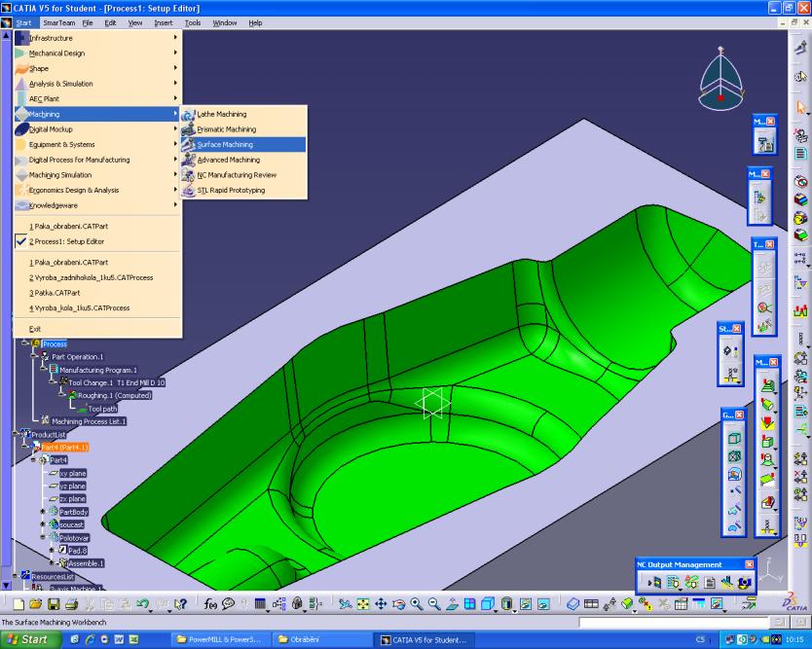Open the Tools menu in menu bar
This screenshot has height=649, width=812.
[x=193, y=22]
